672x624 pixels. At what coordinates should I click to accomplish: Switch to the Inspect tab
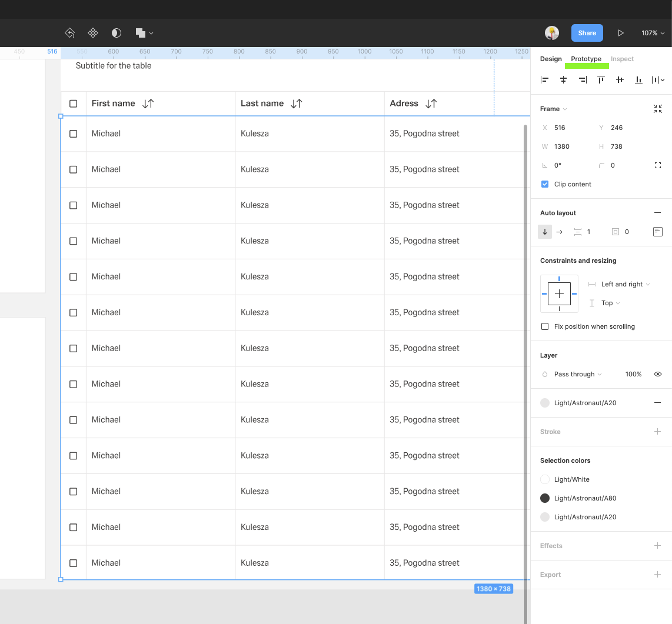click(x=622, y=59)
